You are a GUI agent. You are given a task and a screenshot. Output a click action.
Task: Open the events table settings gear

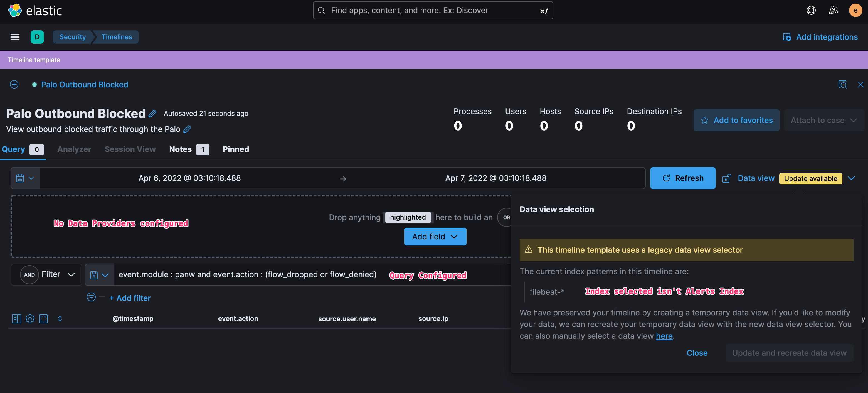coord(30,318)
